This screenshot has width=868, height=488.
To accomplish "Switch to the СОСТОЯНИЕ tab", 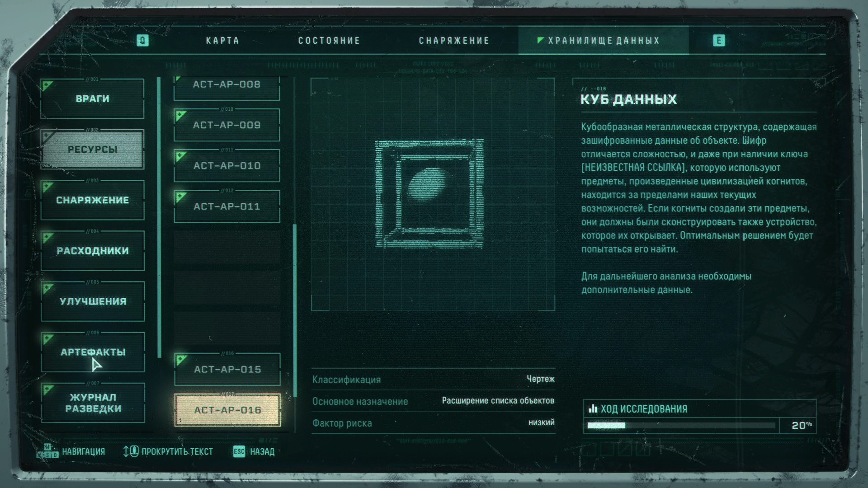I will click(329, 41).
